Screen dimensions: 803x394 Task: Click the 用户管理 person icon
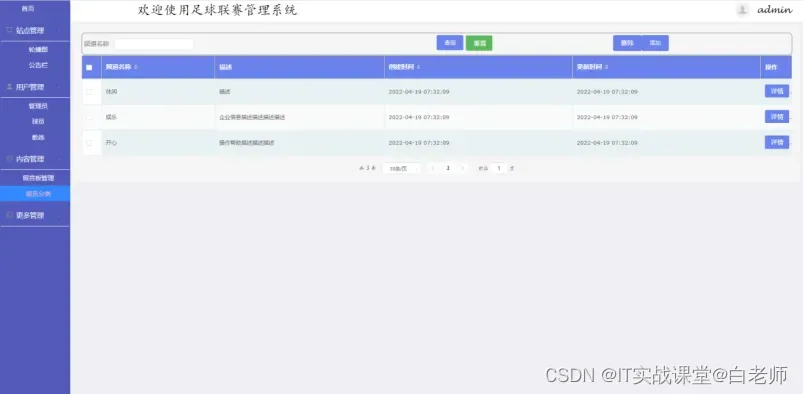[x=9, y=87]
